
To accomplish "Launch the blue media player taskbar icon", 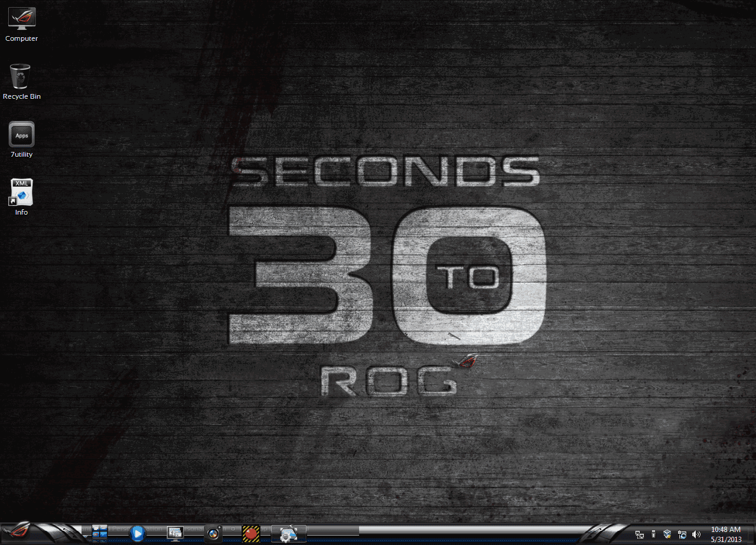I will 138,534.
